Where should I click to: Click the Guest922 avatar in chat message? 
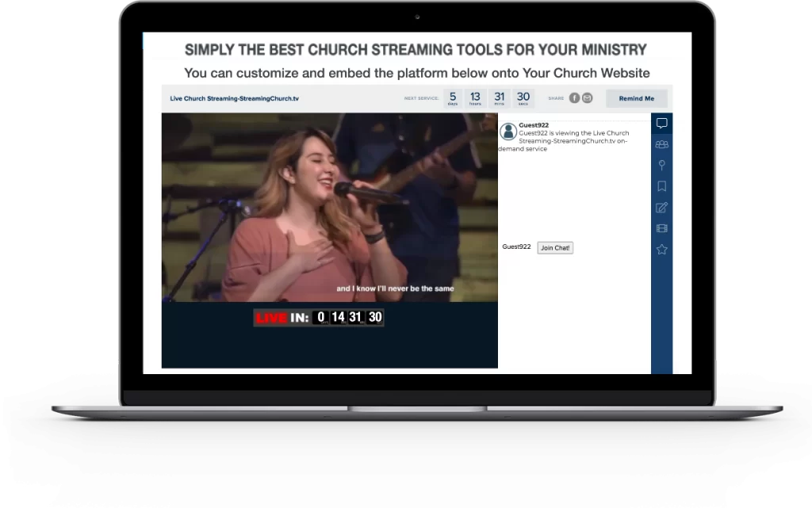coord(509,132)
